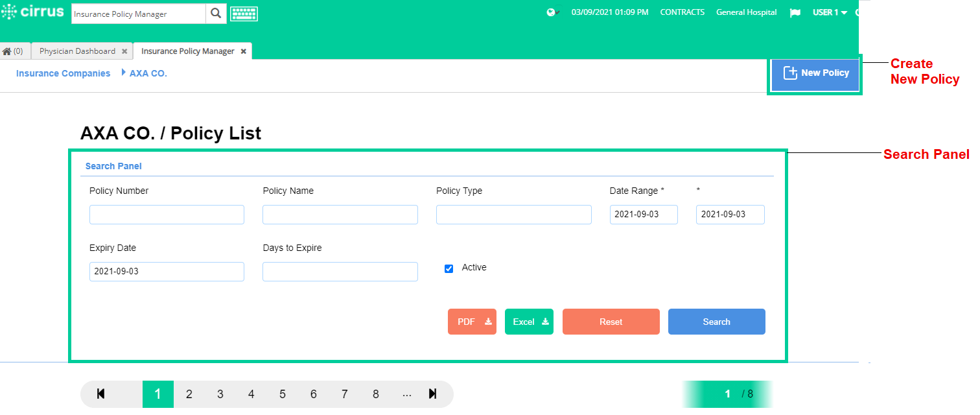The height and width of the screenshot is (415, 980).
Task: Download the PDF export
Action: coord(472,322)
